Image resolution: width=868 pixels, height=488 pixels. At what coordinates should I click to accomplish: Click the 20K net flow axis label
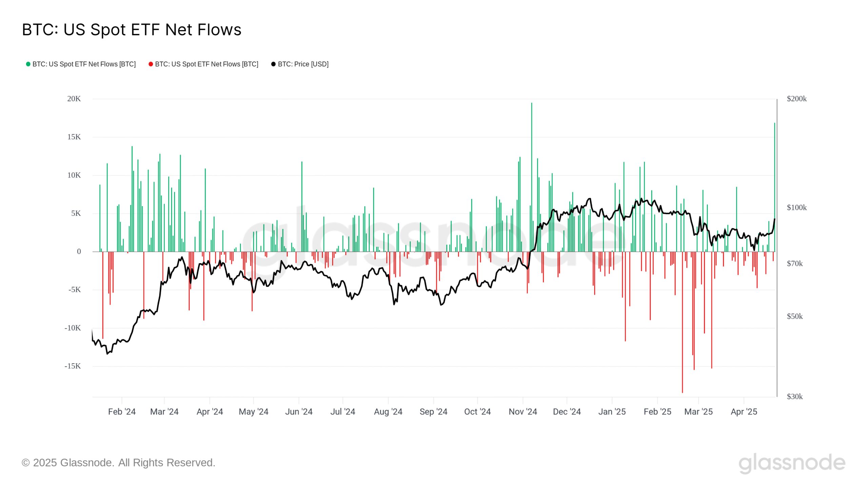coord(74,99)
